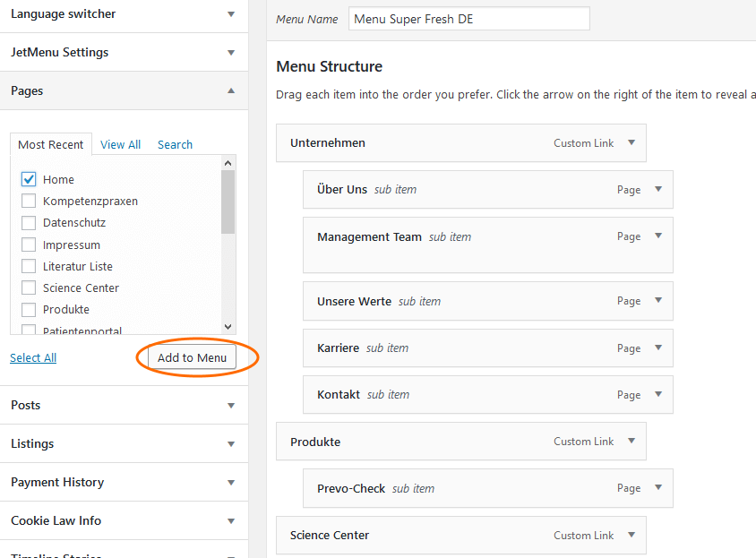This screenshot has height=558, width=756.
Task: Check the Impressum page checkbox
Action: tap(29, 245)
